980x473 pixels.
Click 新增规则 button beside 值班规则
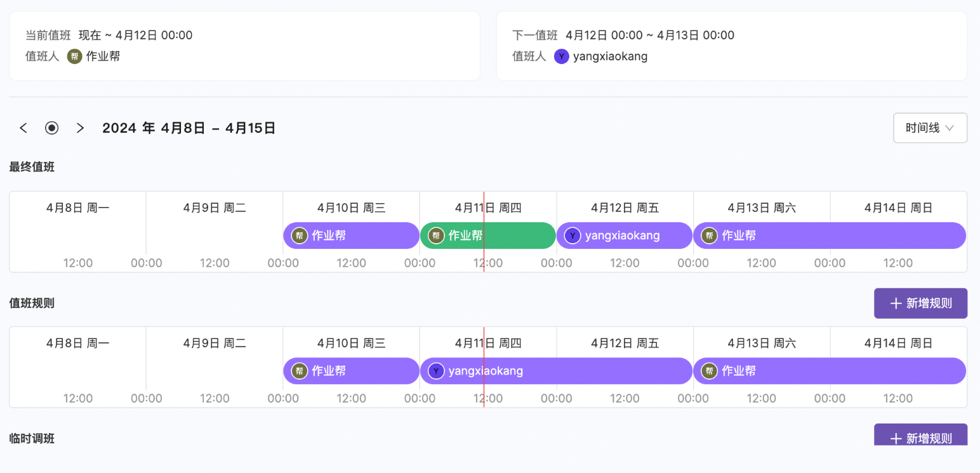[920, 303]
